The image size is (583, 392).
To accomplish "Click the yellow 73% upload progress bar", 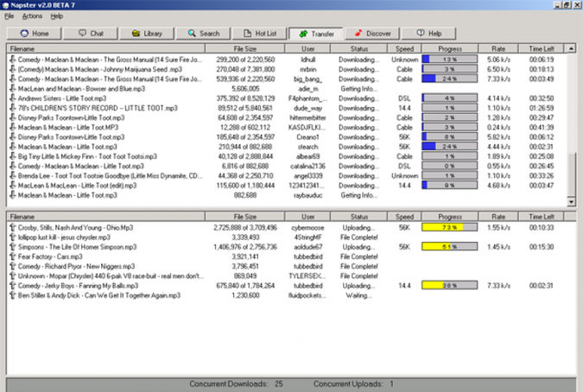I will 449,228.
